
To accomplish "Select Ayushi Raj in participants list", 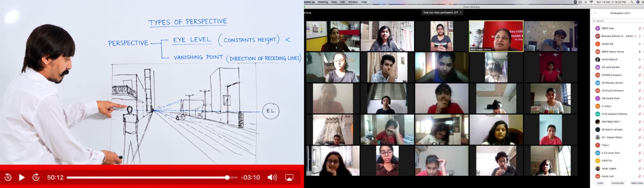I will pyautogui.click(x=618, y=44).
